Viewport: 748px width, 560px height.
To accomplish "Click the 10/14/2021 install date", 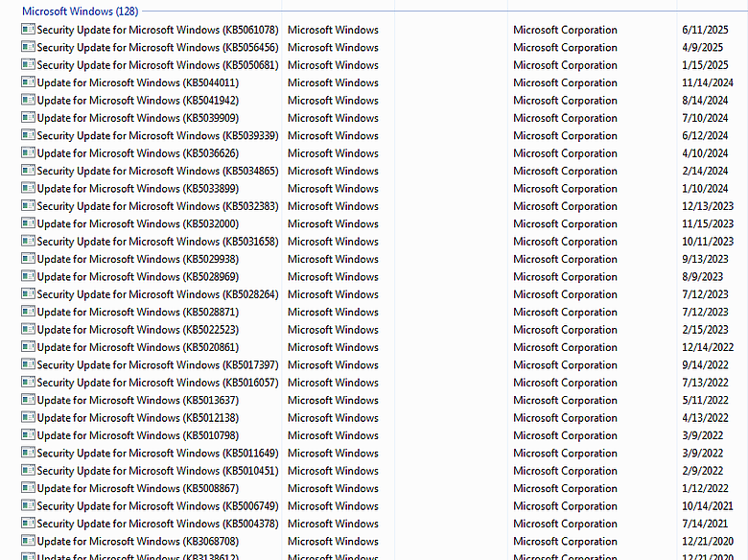I will tap(708, 506).
